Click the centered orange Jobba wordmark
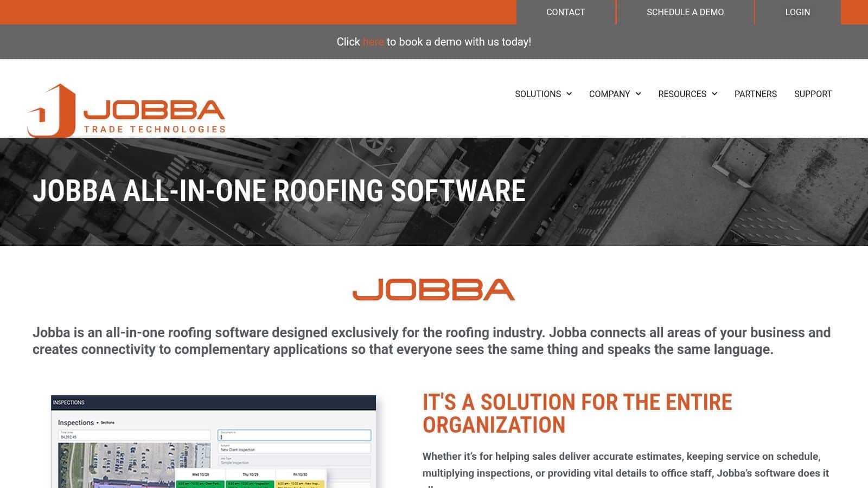Image resolution: width=868 pixels, height=488 pixels. pos(433,290)
